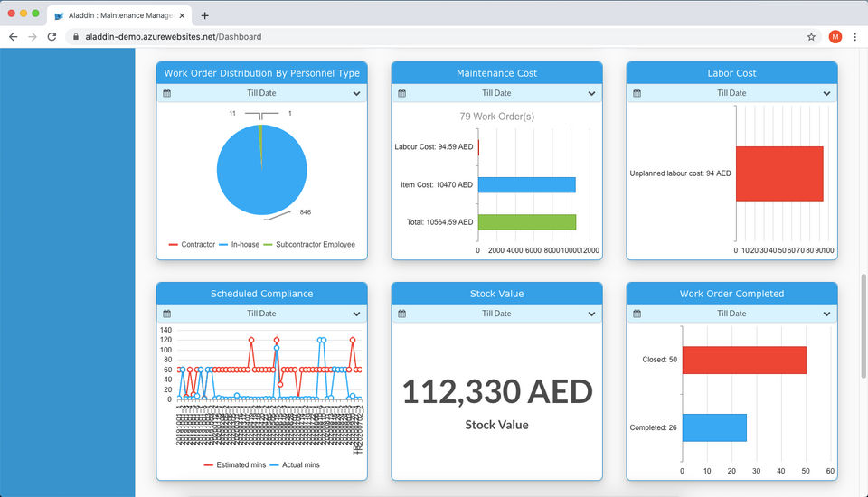The image size is (868, 497).
Task: Click calendar icon in Stock Value card
Action: [401, 314]
